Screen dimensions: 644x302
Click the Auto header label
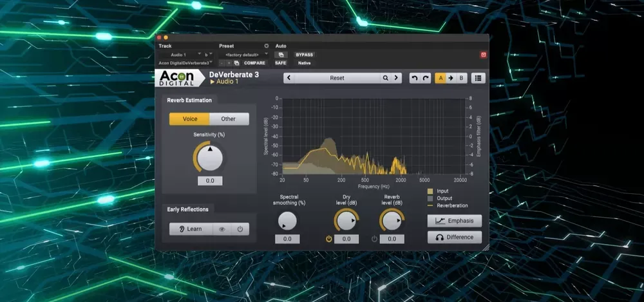click(x=281, y=46)
